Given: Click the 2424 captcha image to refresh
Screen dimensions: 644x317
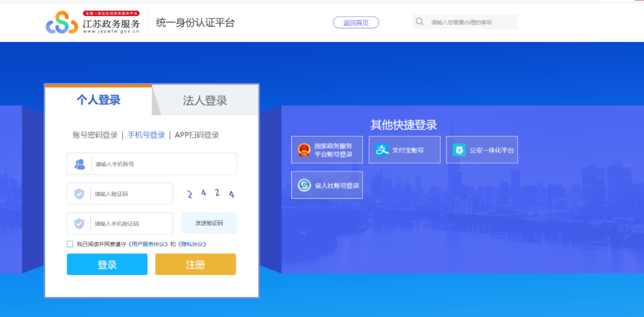Looking at the screenshot, I should point(209,193).
